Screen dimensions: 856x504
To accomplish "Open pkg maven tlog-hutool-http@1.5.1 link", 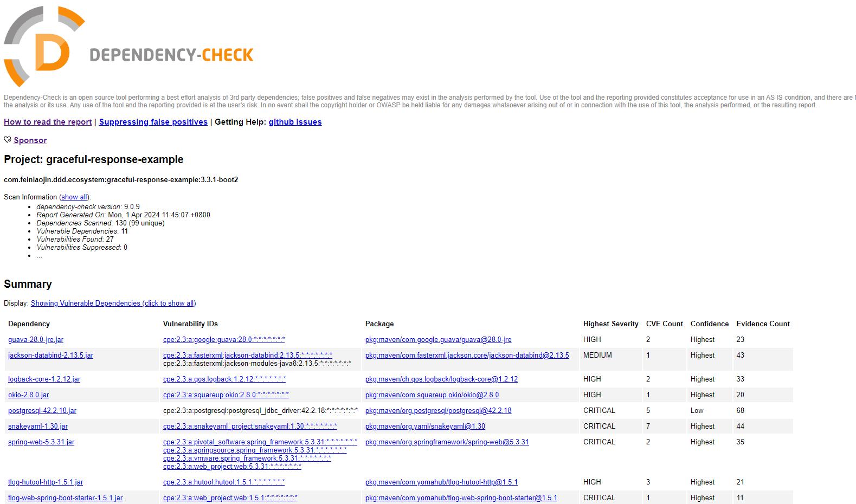I will tap(441, 482).
